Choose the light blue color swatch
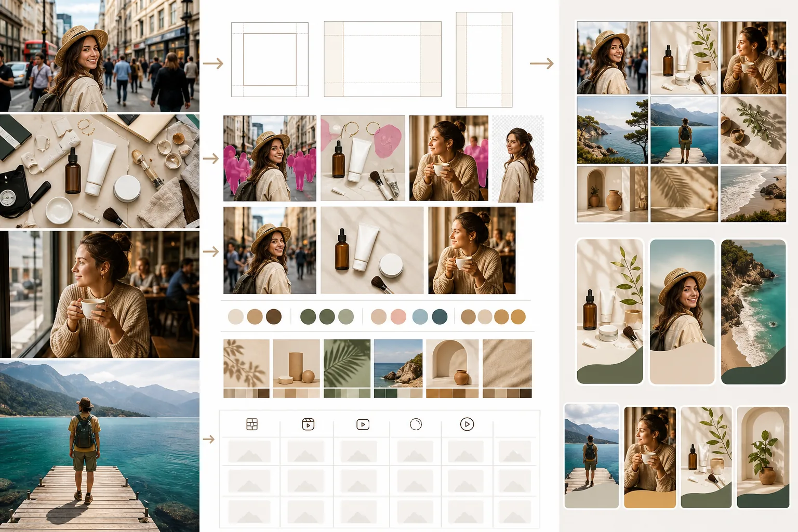Screen dimensions: 798x532 pyautogui.click(x=420, y=316)
